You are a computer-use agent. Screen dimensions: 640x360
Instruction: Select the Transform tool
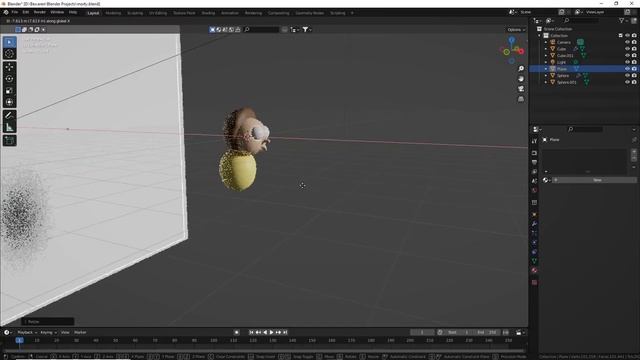pos(9,102)
